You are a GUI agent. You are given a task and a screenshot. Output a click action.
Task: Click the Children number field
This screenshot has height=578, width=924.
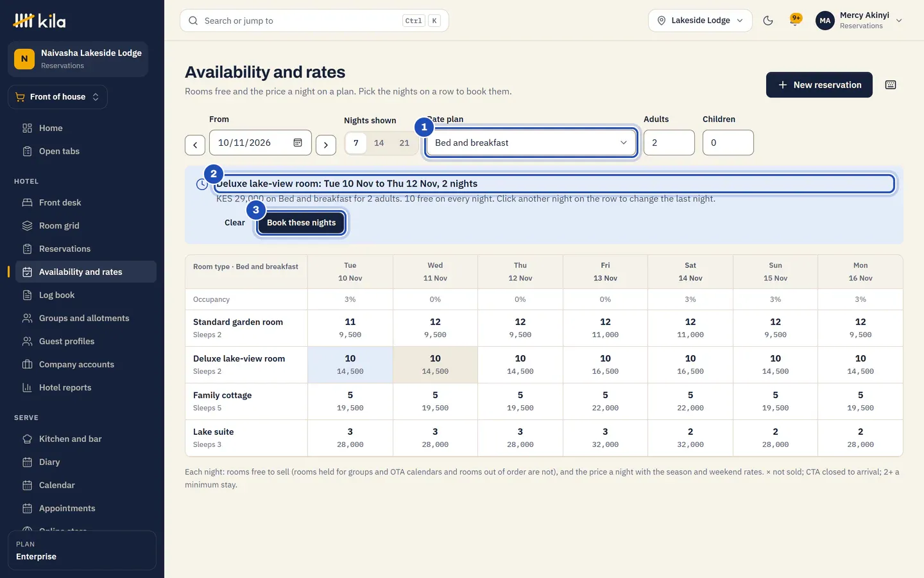click(x=728, y=143)
